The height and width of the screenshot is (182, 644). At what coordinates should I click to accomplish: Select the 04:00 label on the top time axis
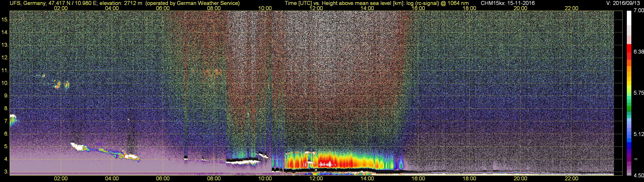point(112,8)
